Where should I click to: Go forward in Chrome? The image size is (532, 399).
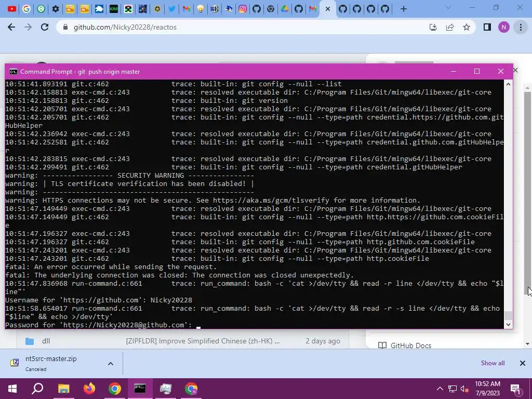(28, 27)
